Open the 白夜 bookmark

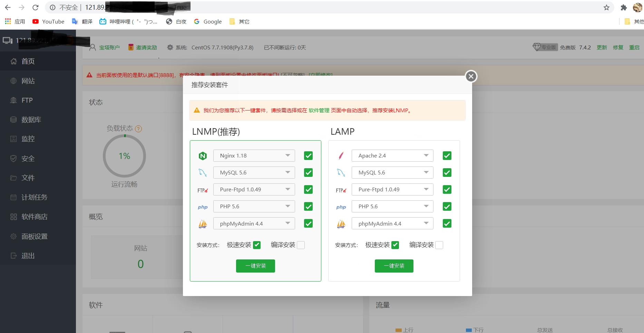click(176, 21)
